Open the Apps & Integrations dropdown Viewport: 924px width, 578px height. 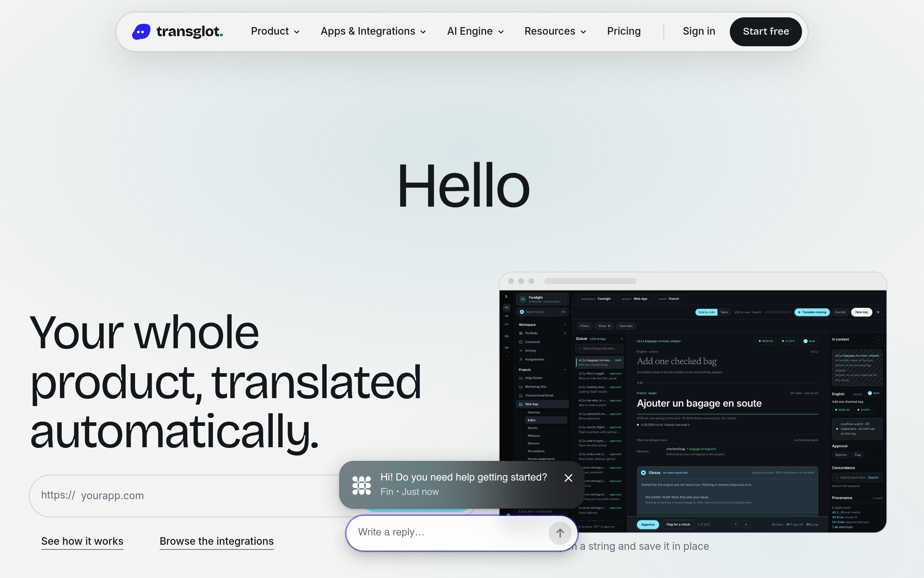click(373, 31)
